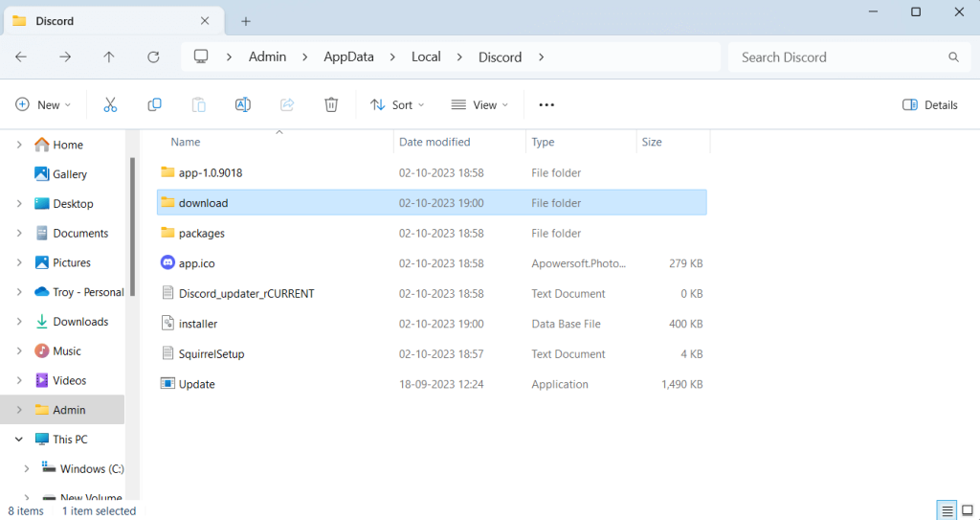Click the Discord breadcrumb in address bar
The height and width of the screenshot is (520, 980).
[x=500, y=57]
